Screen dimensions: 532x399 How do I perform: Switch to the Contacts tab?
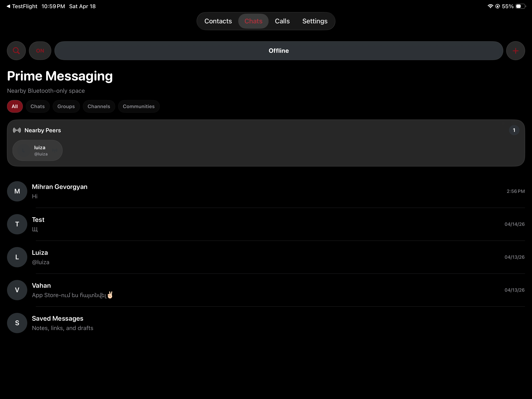click(218, 21)
